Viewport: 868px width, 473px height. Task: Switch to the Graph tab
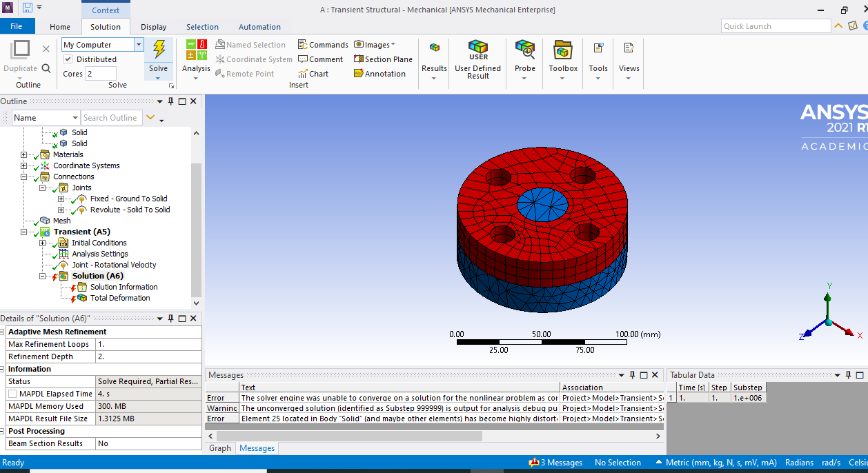(x=220, y=448)
